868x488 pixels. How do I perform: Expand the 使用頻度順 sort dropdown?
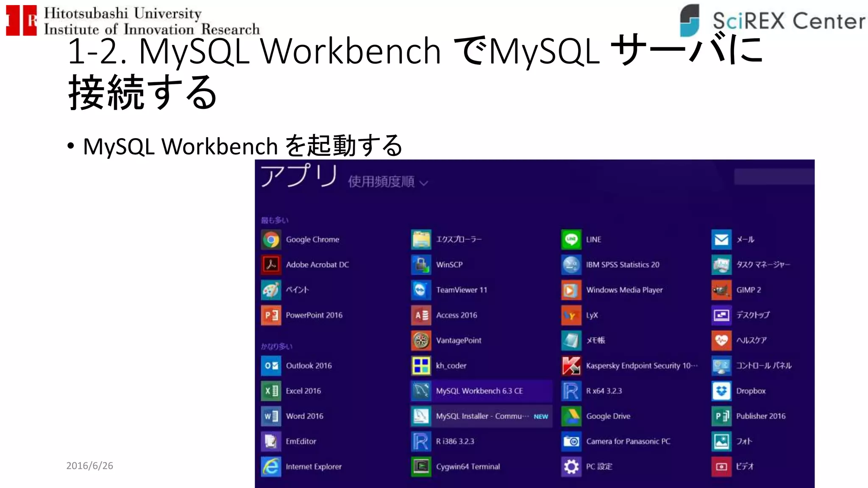[x=388, y=182]
